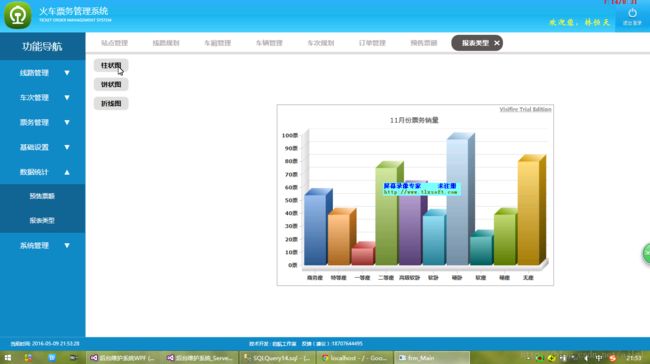
Task: Click the 高级软卧 axis label
Action: pyautogui.click(x=409, y=278)
